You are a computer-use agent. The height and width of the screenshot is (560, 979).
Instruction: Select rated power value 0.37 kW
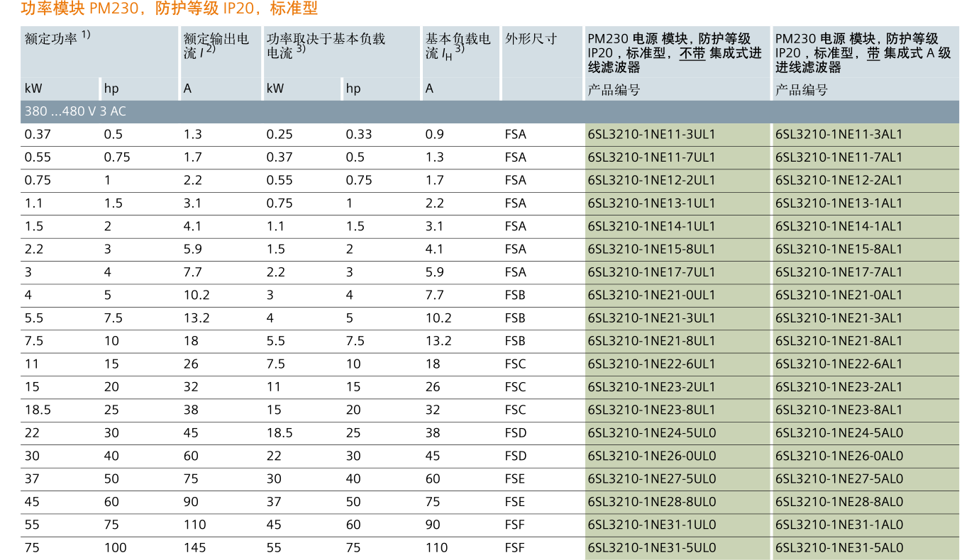(x=38, y=134)
